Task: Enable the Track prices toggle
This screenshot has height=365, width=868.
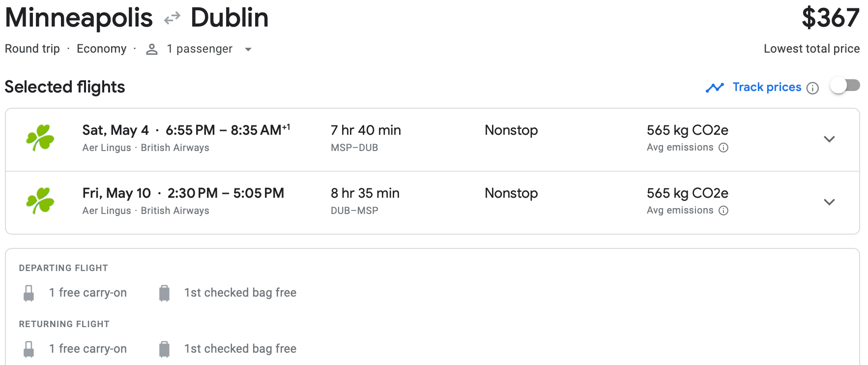Action: tap(845, 86)
